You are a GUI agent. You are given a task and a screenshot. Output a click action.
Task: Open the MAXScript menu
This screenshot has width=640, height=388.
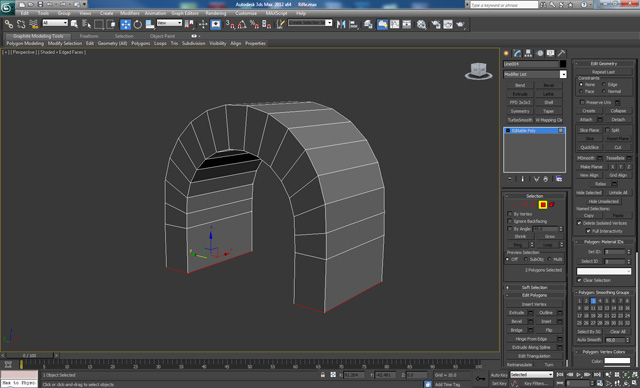point(276,13)
